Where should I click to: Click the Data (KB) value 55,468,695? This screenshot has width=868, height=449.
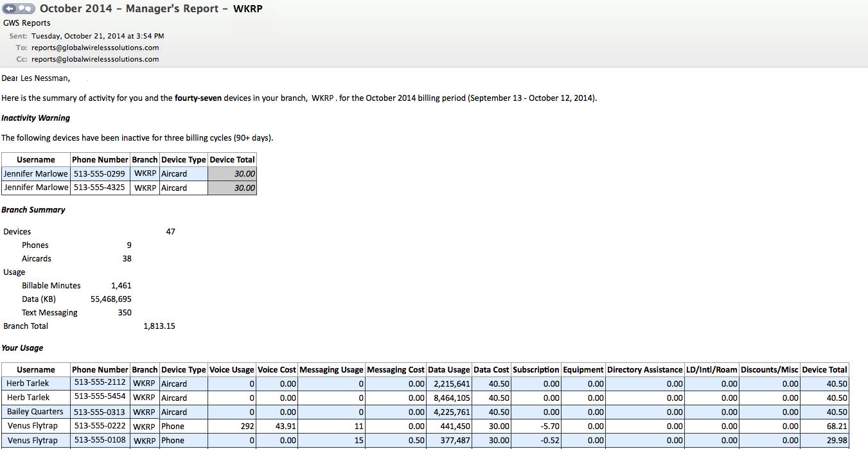pyautogui.click(x=112, y=299)
